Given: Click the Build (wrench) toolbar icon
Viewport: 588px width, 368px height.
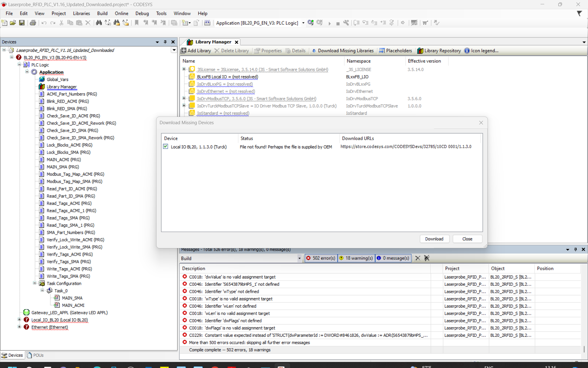Looking at the screenshot, I should [346, 23].
